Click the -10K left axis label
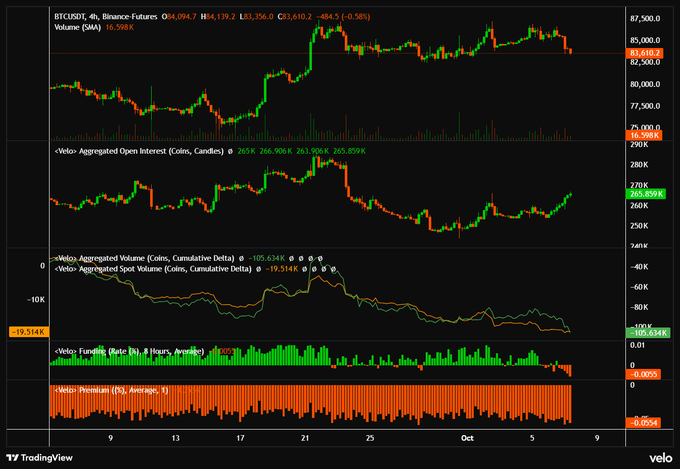 [36, 300]
